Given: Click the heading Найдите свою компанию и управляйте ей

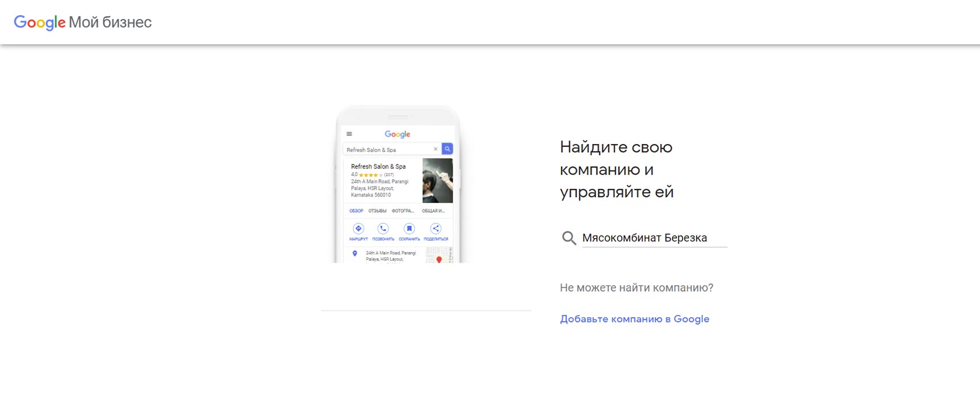Looking at the screenshot, I should click(617, 169).
